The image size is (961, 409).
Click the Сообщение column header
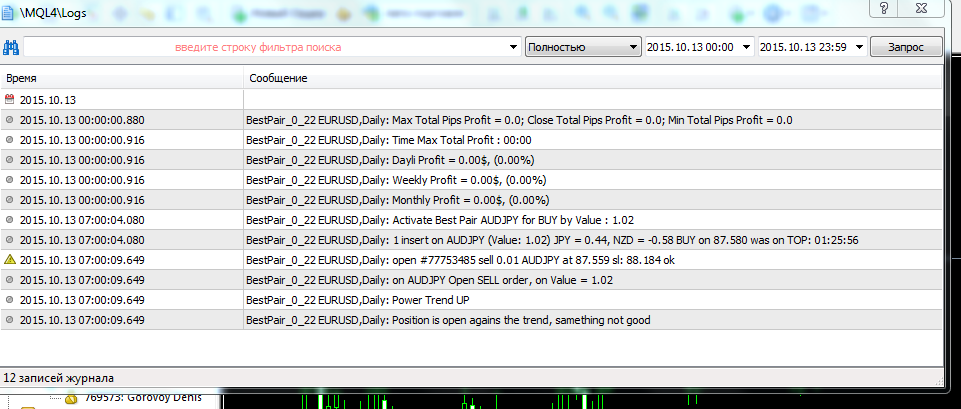593,78
